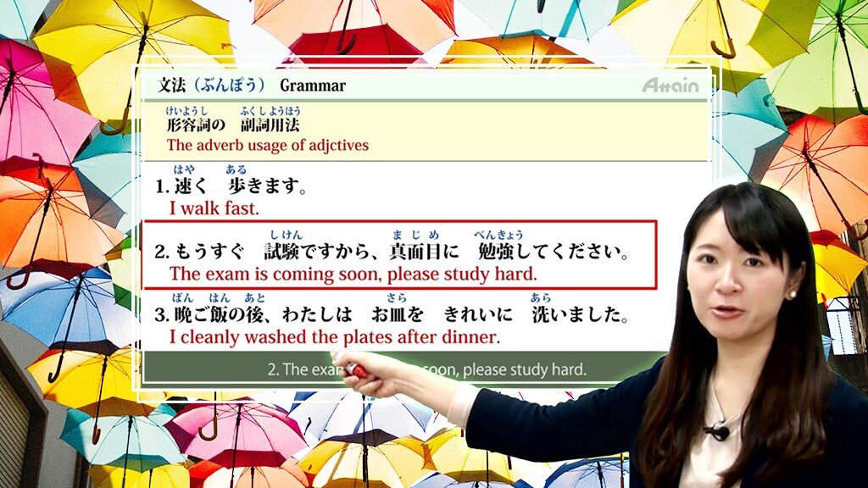Click the heading '形容詞の 副詞用法'

click(233, 125)
